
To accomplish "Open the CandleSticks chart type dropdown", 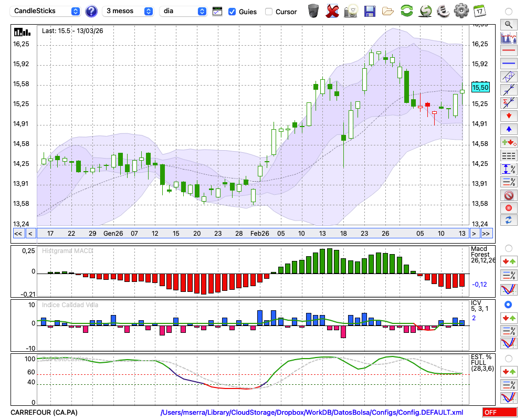I will point(46,11).
